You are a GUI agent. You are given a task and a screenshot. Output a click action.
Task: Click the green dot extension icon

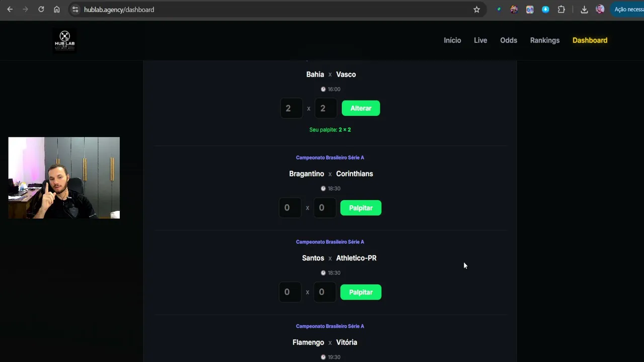tap(499, 10)
